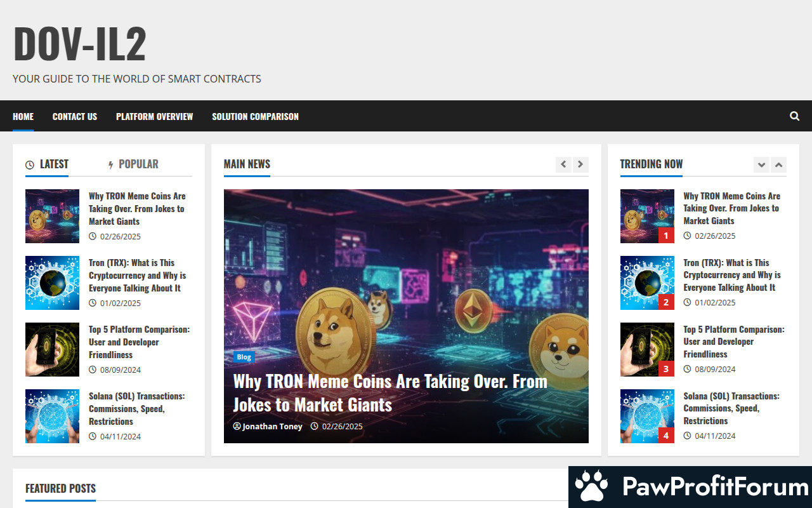Click the author icon next to Jonathan Toney

coord(237,426)
